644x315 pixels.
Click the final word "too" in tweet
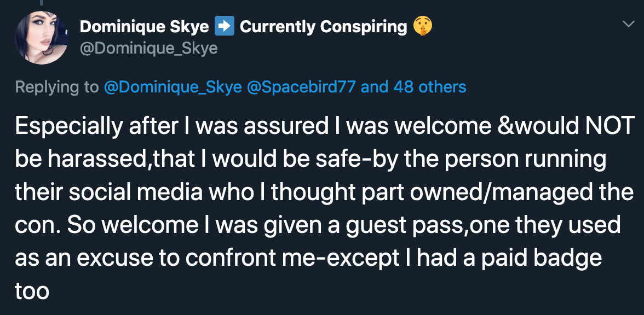(32, 291)
